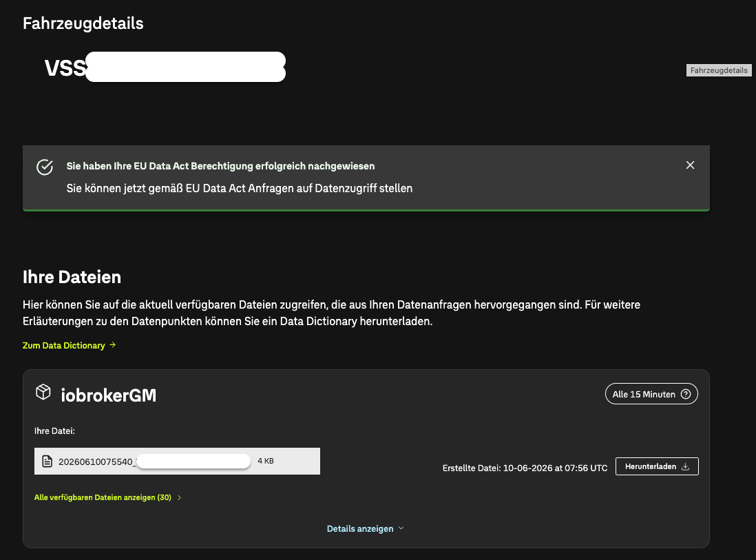Select the file name 20260610075540_ entry

pyautogui.click(x=177, y=461)
